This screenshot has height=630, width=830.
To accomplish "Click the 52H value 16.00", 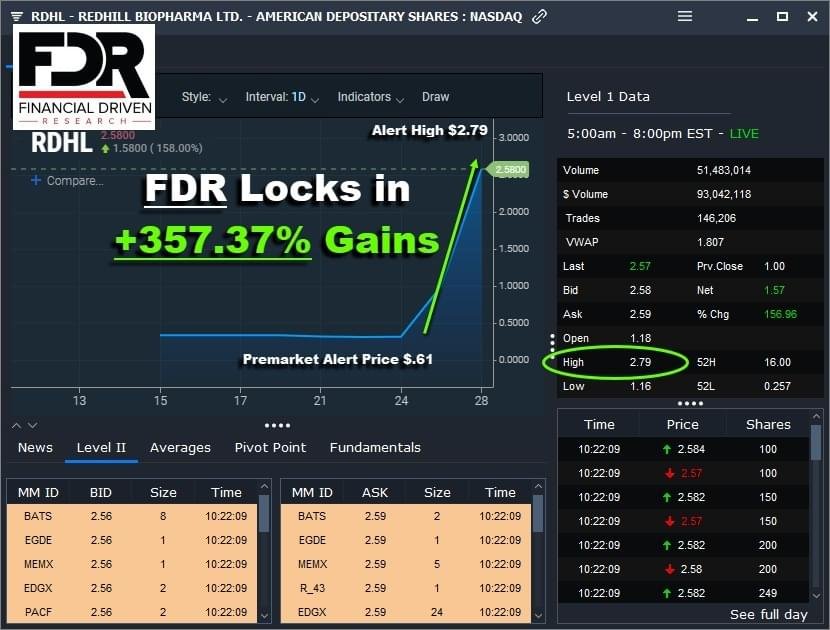I will click(777, 363).
